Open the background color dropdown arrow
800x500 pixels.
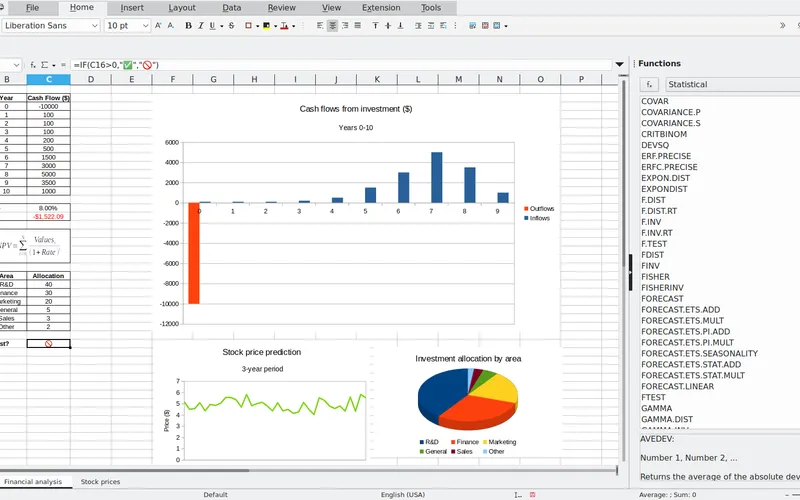coord(276,26)
